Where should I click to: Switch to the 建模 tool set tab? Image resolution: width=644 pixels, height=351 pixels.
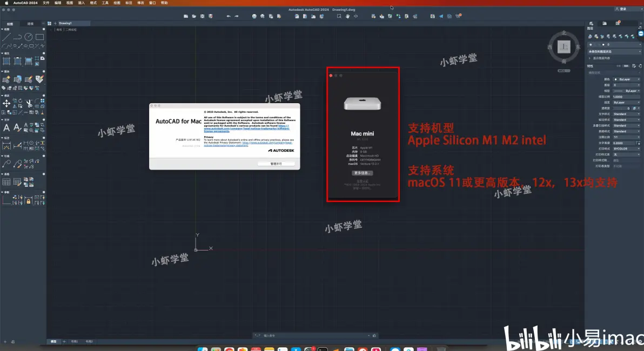(30, 24)
